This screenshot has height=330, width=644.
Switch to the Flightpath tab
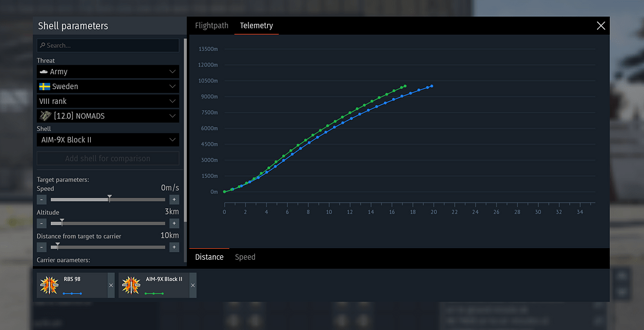211,26
